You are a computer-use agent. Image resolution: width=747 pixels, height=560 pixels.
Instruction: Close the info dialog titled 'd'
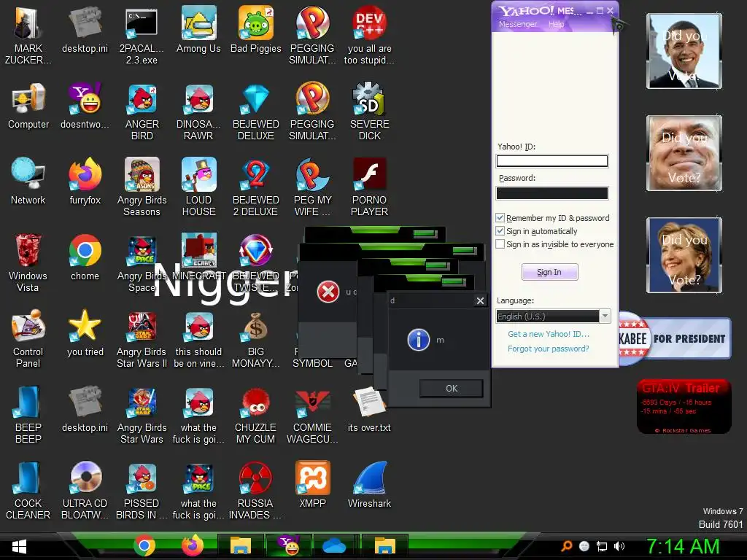click(480, 300)
